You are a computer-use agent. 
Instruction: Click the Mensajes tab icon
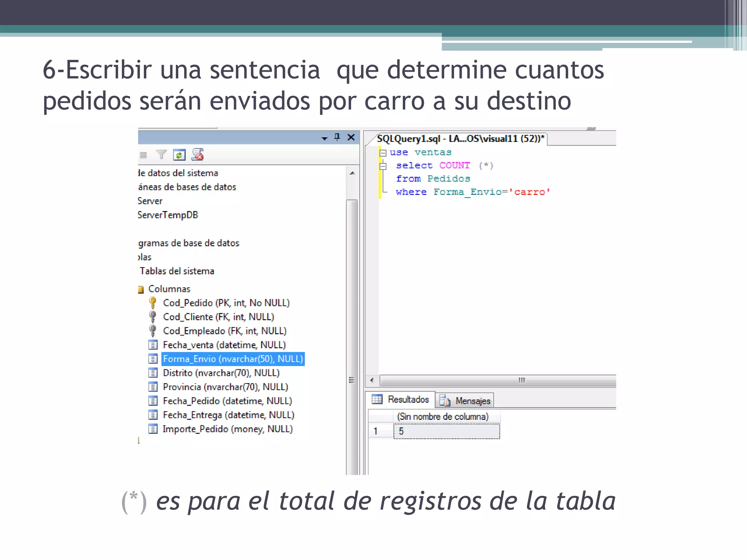pos(445,401)
